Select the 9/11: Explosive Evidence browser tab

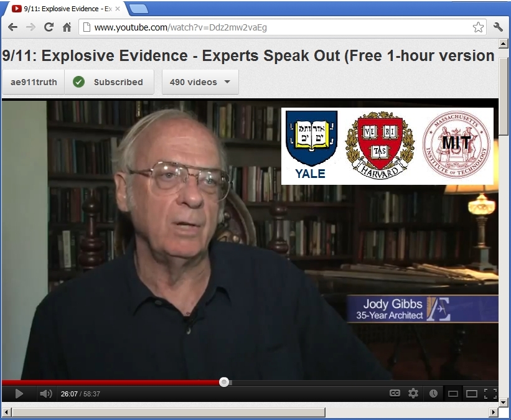click(x=66, y=9)
